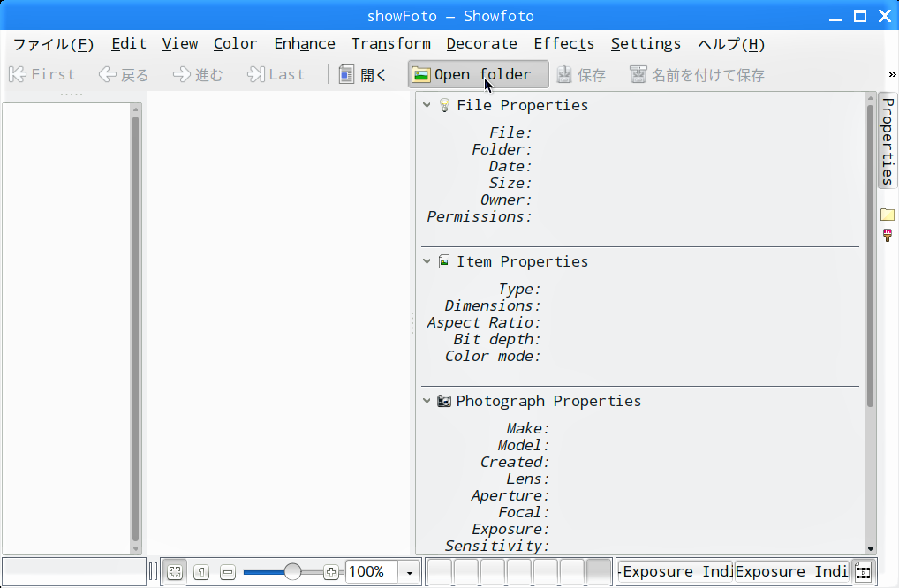
Task: Open the zoom percentage dropdown arrow
Action: (410, 572)
